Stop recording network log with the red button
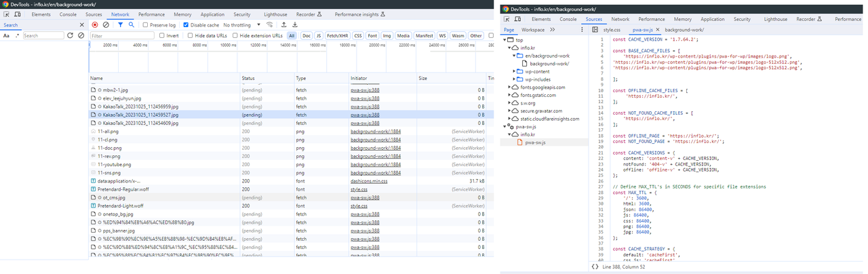Screen dimensions: 868x274 pyautogui.click(x=95, y=25)
